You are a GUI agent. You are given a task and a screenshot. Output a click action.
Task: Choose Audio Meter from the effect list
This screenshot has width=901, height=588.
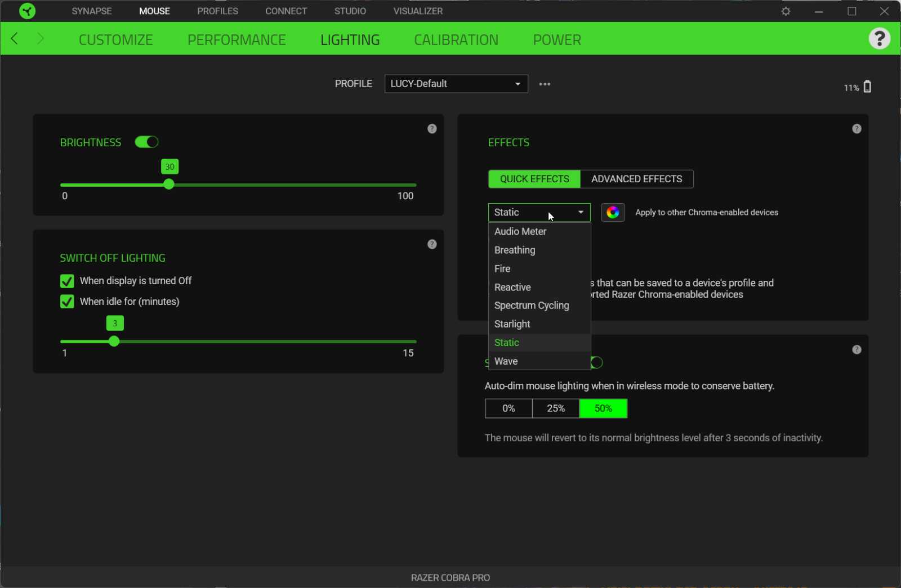tap(539, 232)
